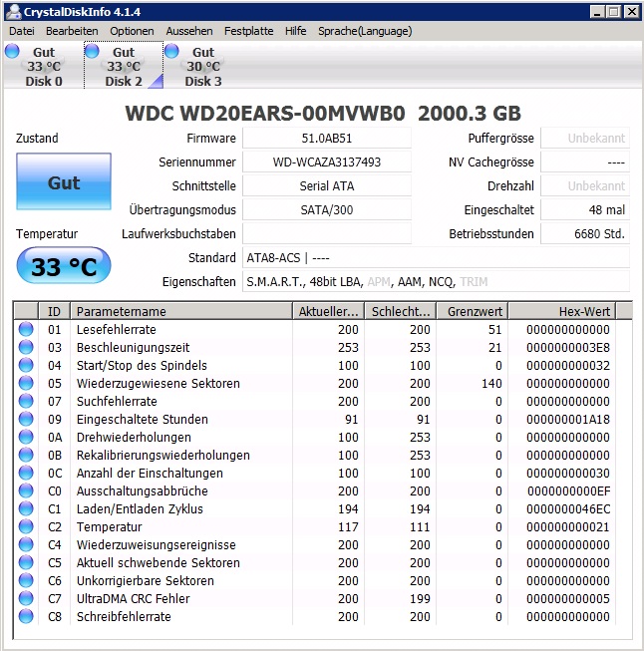Click status orb for Start/Stop des Spindels
The height and width of the screenshot is (651, 644).
[x=26, y=365]
